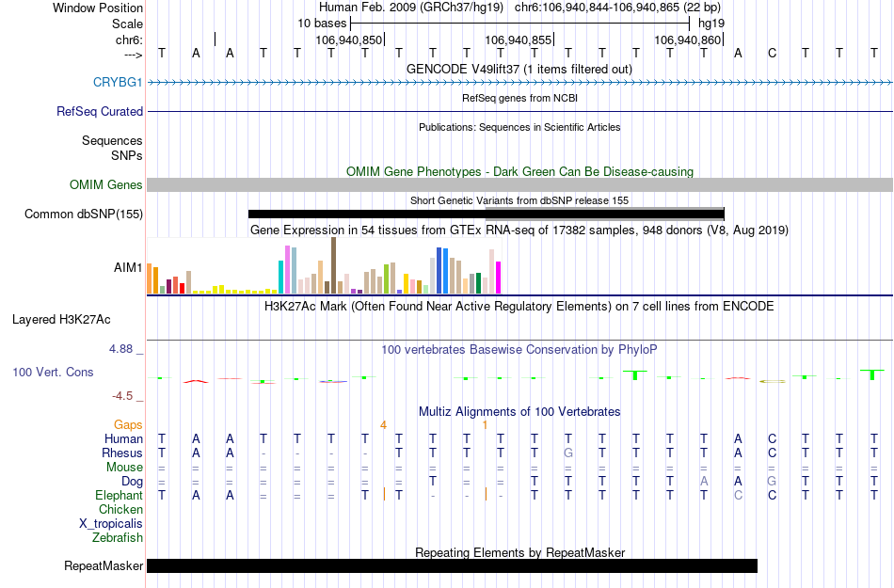Click the violet bar in GTEx chart
This screenshot has height=588, width=894.
[287, 269]
